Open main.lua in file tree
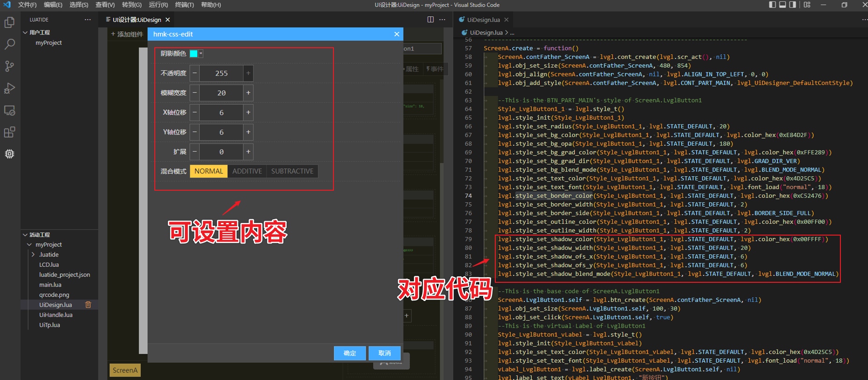 tap(50, 285)
